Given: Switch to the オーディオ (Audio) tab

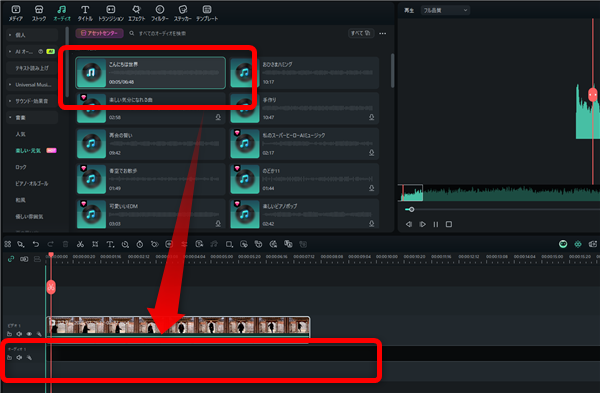Looking at the screenshot, I should pos(62,13).
